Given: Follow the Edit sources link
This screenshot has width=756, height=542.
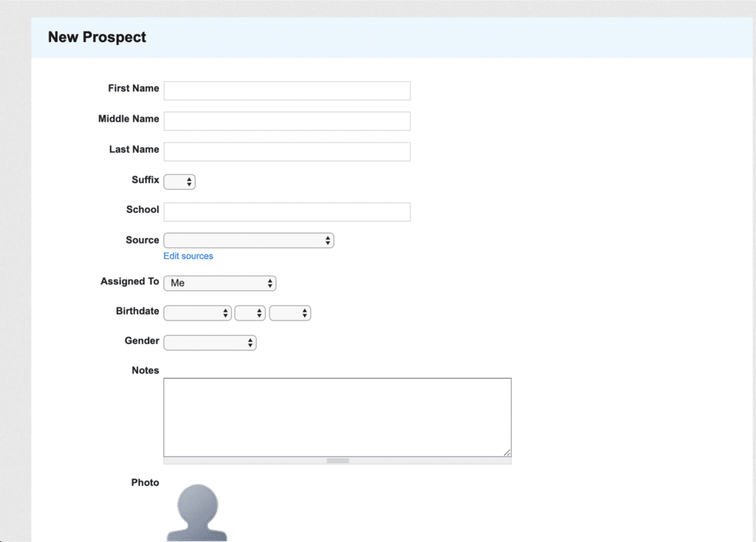Looking at the screenshot, I should (188, 256).
